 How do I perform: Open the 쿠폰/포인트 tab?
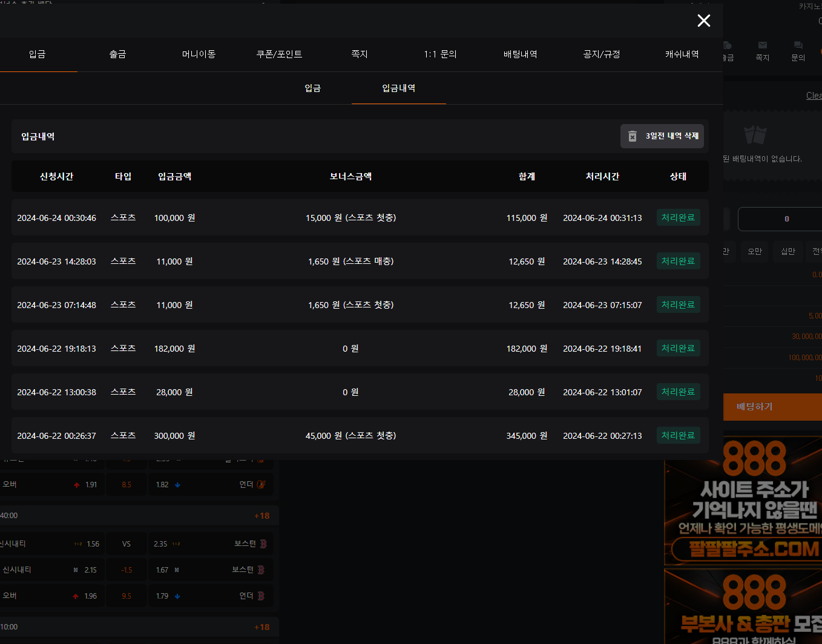tap(279, 54)
